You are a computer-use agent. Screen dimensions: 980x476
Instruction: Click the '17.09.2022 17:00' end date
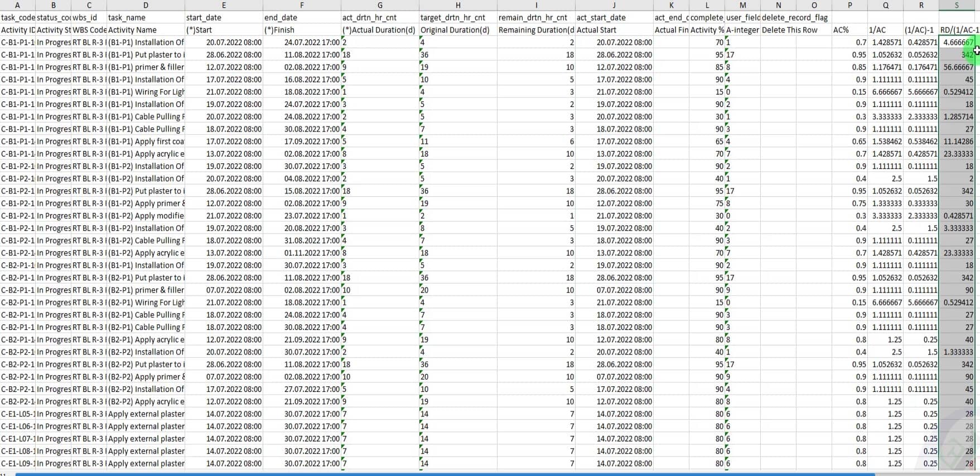(x=302, y=142)
